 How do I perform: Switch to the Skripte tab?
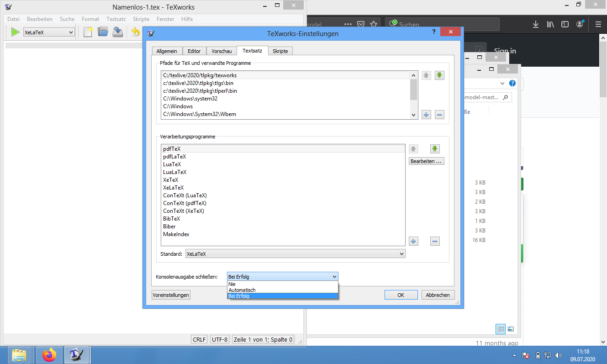(280, 51)
